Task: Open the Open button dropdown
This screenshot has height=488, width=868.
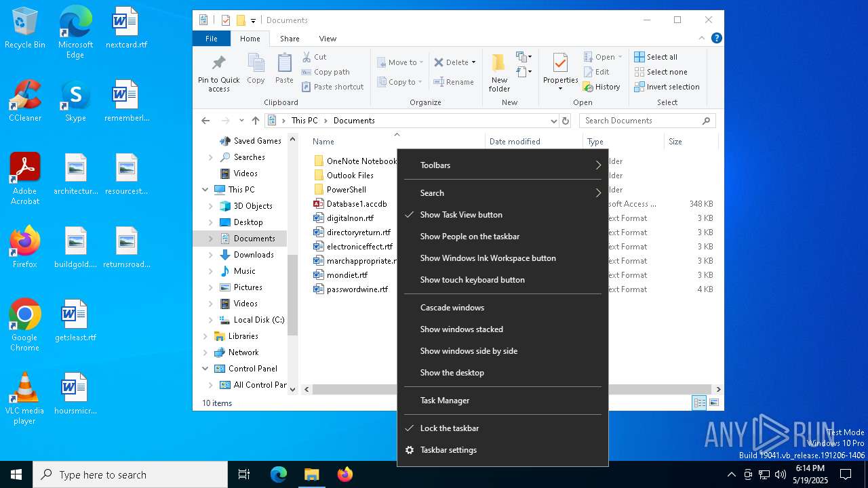Action: click(x=620, y=57)
